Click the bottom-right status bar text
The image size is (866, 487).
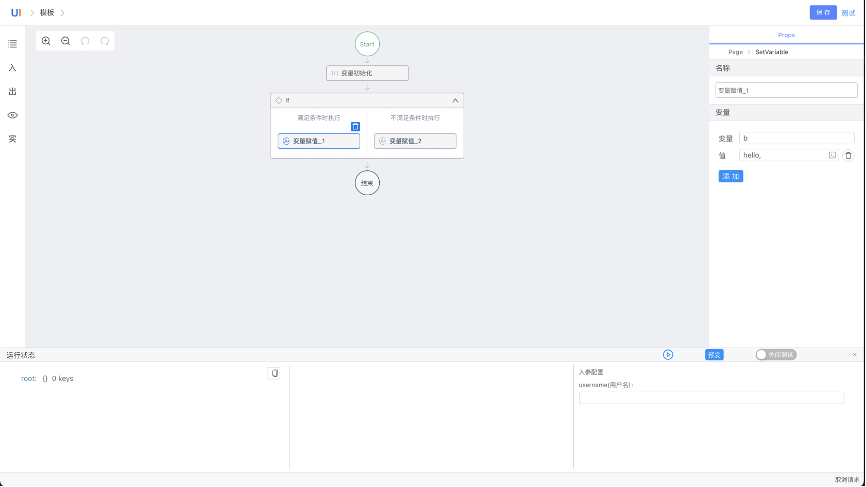coord(847,480)
